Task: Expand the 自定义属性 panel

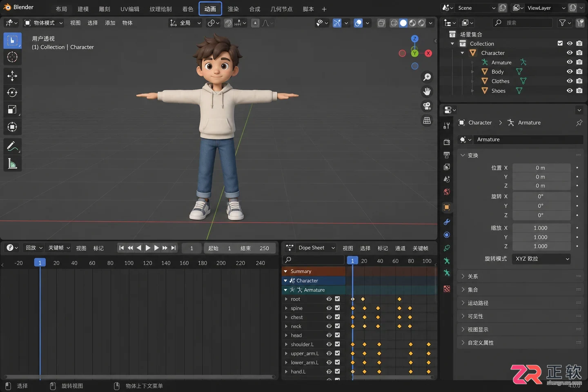Action: click(520, 343)
